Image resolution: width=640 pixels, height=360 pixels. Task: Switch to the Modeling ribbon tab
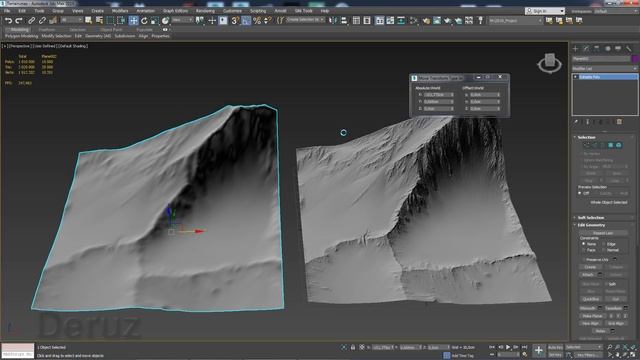[19, 30]
